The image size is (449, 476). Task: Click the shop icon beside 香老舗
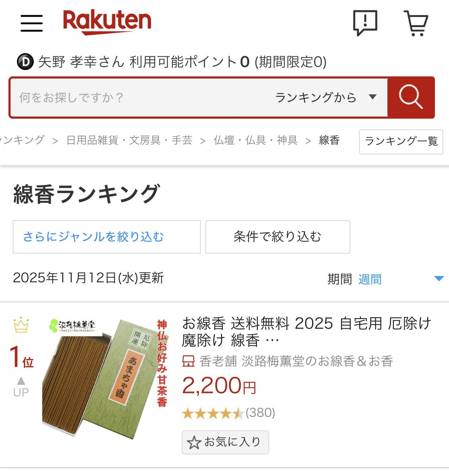(x=188, y=361)
